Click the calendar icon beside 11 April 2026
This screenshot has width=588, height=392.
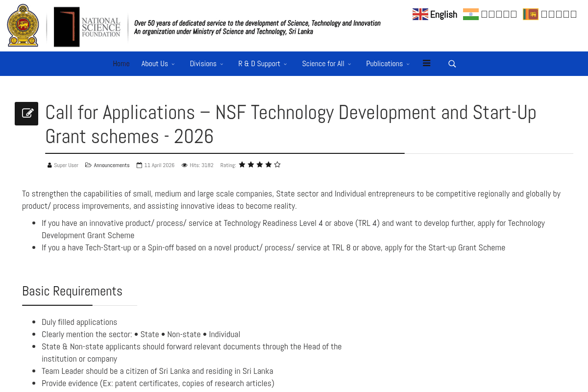click(139, 165)
